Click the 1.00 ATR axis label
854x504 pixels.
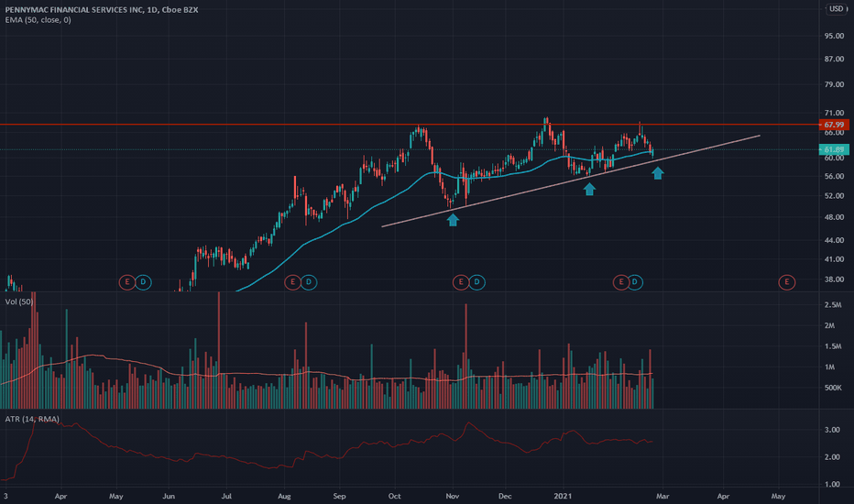click(x=832, y=485)
